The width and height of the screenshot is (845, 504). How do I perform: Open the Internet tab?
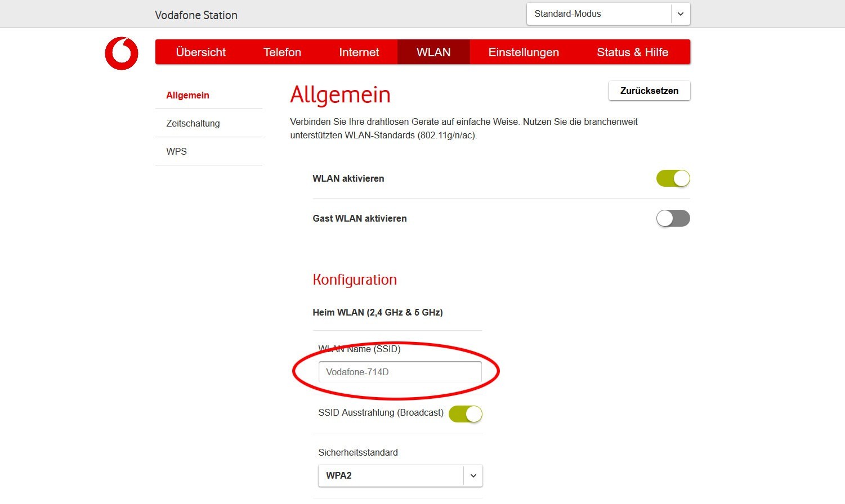coord(359,52)
